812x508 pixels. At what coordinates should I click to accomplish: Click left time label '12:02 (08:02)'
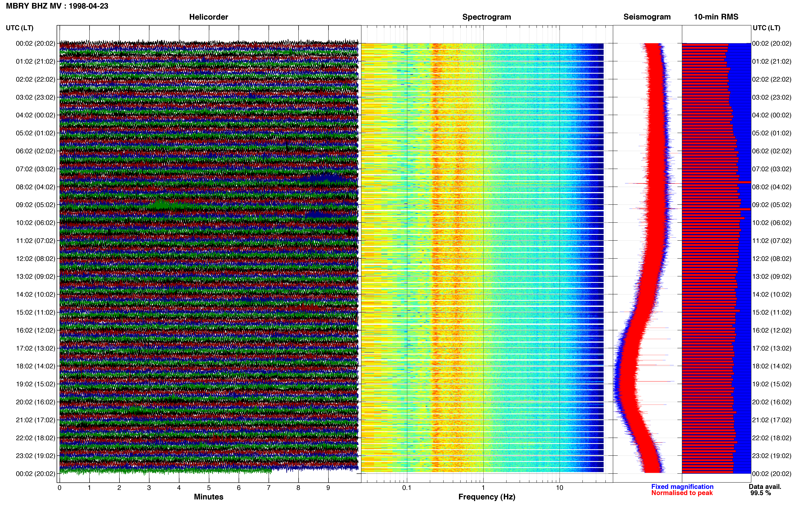(x=36, y=259)
